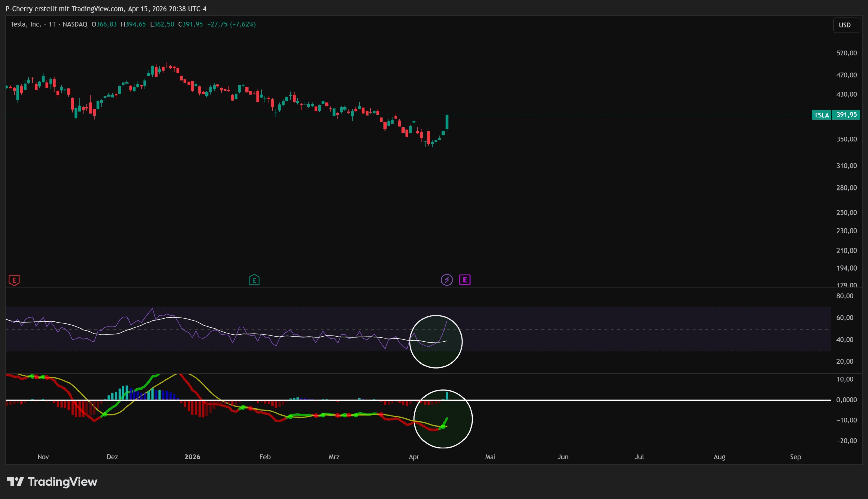Click the magenta upcoming earnings E marker
868x499 pixels.
(465, 280)
